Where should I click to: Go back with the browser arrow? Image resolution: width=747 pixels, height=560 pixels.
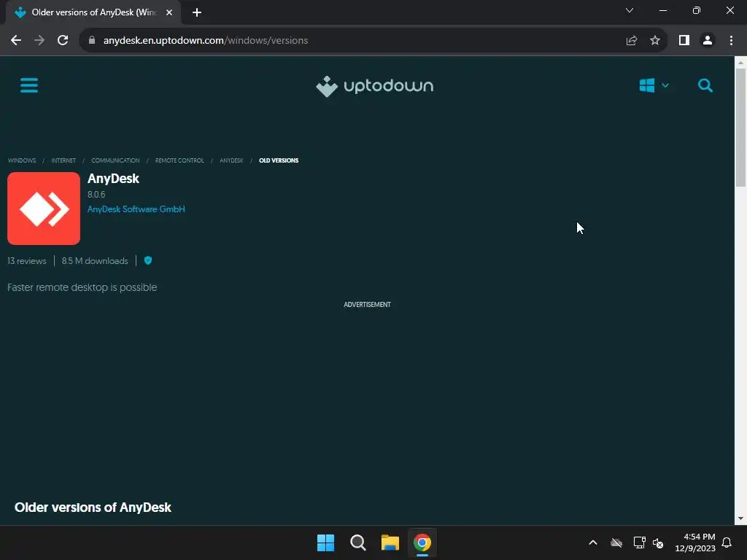point(16,41)
